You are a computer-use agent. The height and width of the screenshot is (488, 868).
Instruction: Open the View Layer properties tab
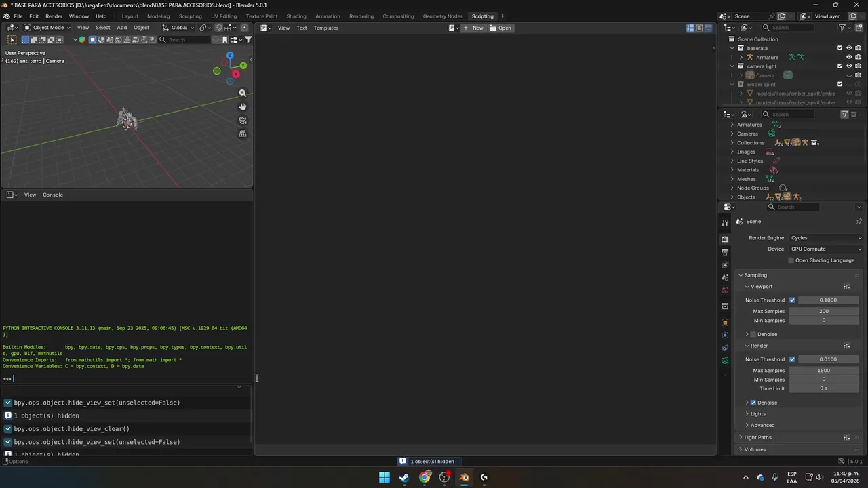click(x=725, y=265)
